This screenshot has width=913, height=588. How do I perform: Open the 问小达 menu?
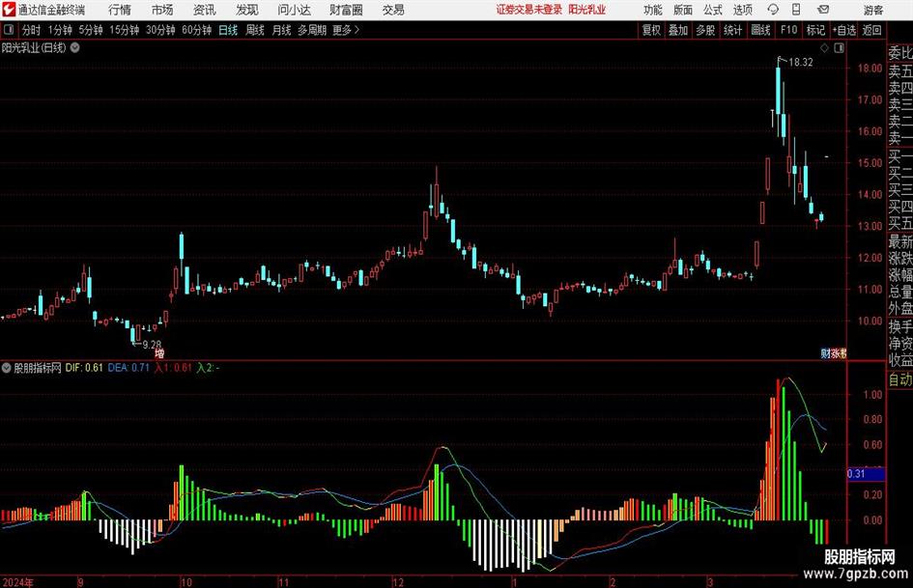(x=294, y=10)
